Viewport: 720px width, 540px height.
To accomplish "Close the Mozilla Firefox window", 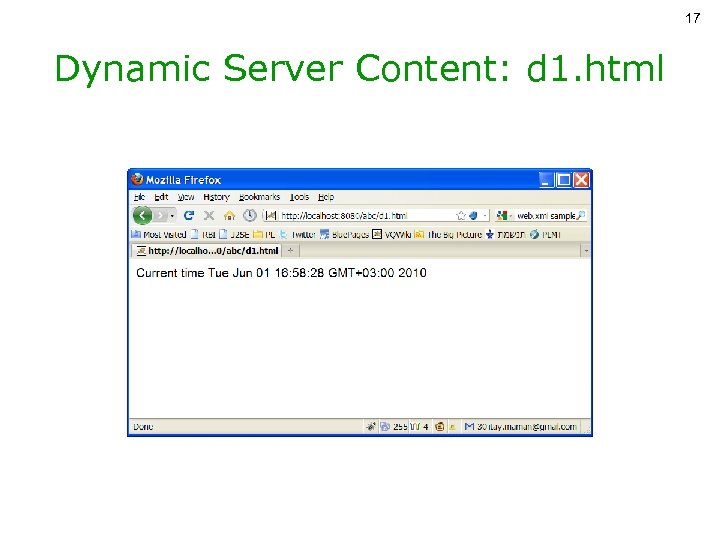I will click(x=581, y=180).
